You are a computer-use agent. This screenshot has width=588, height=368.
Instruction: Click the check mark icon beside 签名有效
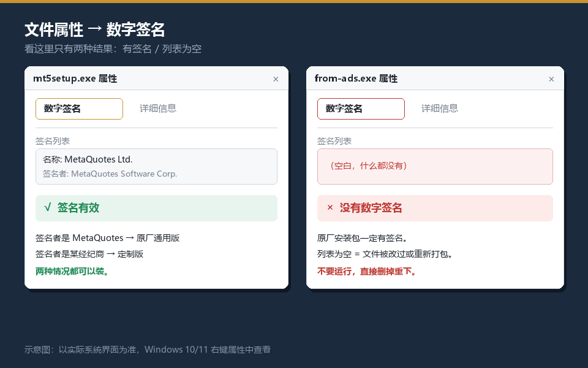point(47,208)
